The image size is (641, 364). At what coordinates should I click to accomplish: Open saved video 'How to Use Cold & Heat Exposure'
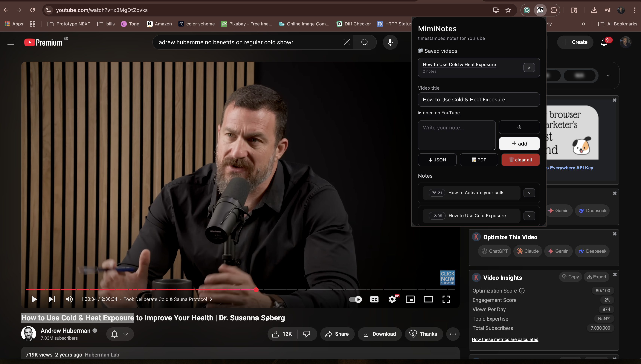(x=459, y=65)
